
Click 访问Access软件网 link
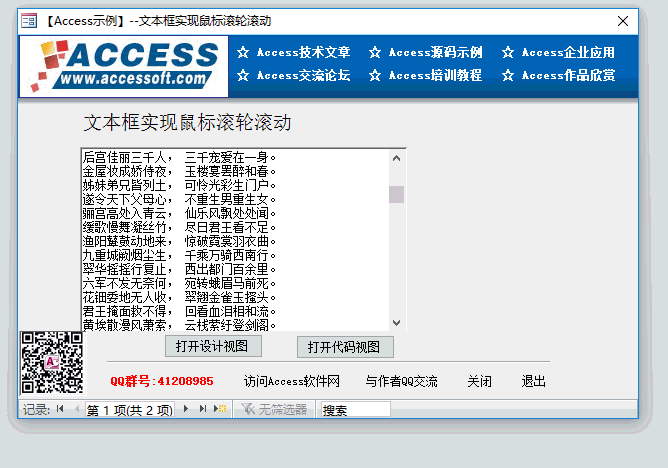point(292,381)
